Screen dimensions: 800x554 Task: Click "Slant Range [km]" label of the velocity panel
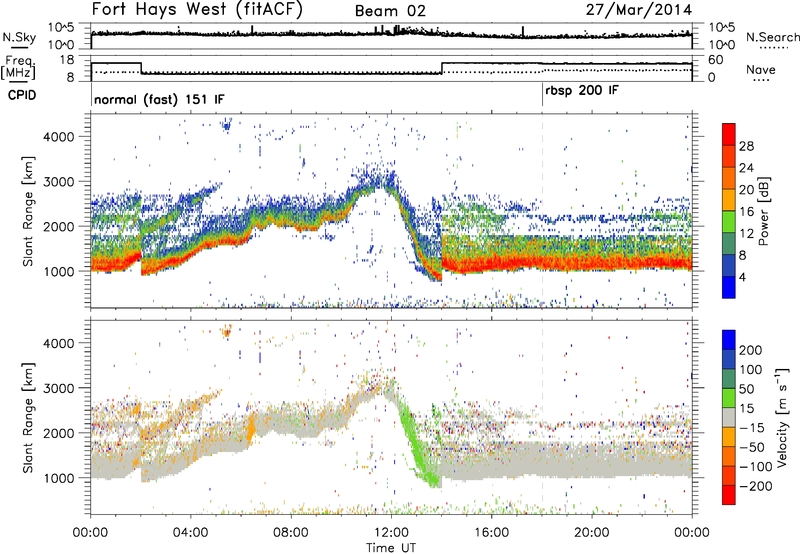(28, 418)
